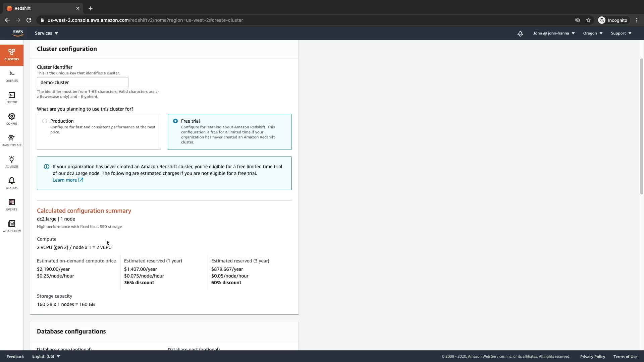Open the What's New sidebar icon

(x=12, y=226)
